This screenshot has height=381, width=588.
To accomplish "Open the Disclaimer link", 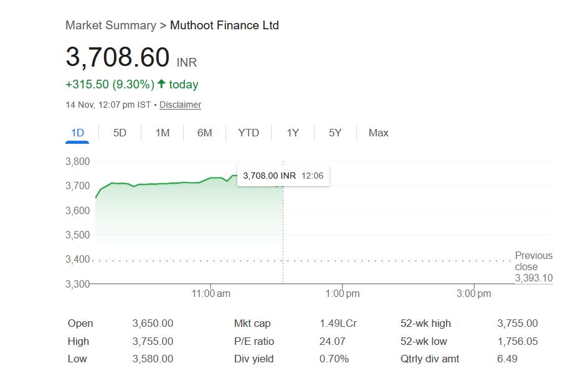I will [180, 105].
